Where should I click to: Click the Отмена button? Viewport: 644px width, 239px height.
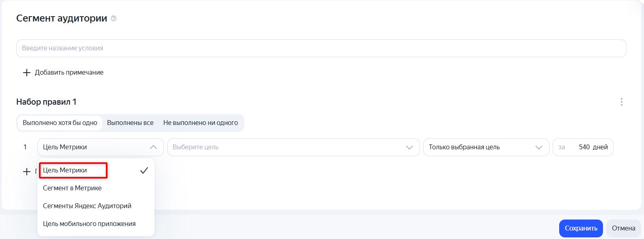[624, 228]
